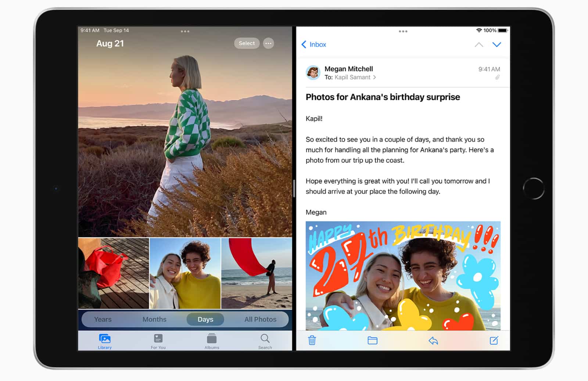Switch the view to Years
The image size is (588, 381).
[103, 319]
